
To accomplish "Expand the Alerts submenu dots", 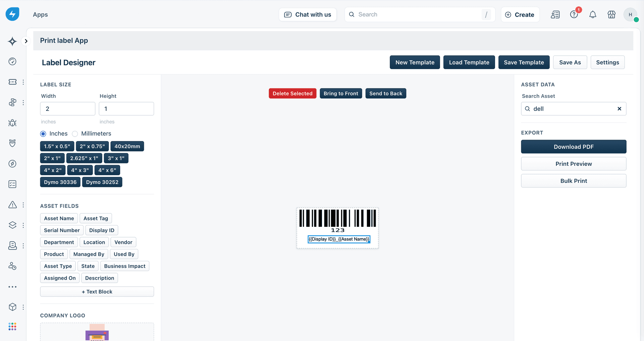I will tap(23, 205).
